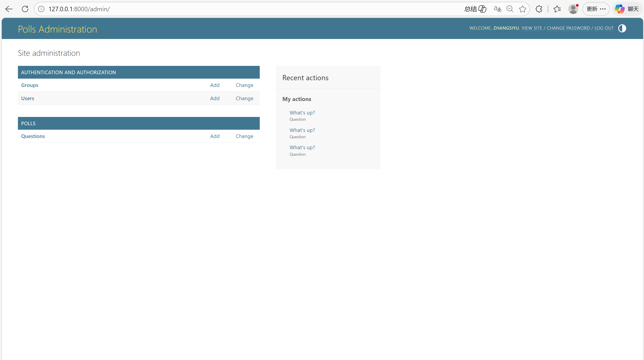
Task: Open the favorites list icon
Action: point(557,9)
